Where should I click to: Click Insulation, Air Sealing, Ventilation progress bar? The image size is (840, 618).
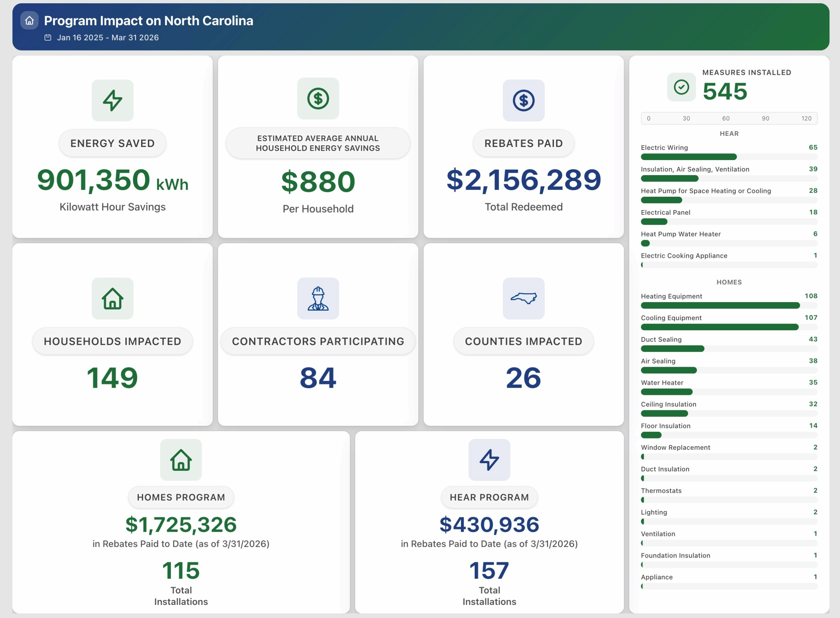coord(729,178)
